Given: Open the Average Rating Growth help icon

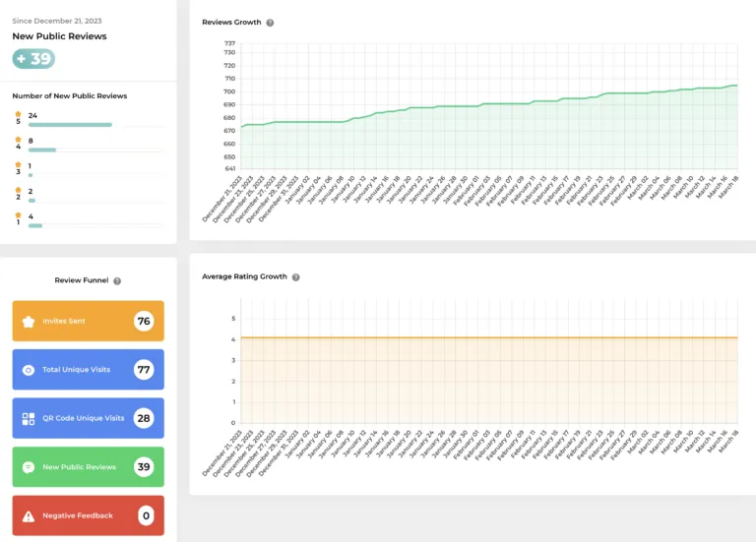Looking at the screenshot, I should pyautogui.click(x=296, y=277).
